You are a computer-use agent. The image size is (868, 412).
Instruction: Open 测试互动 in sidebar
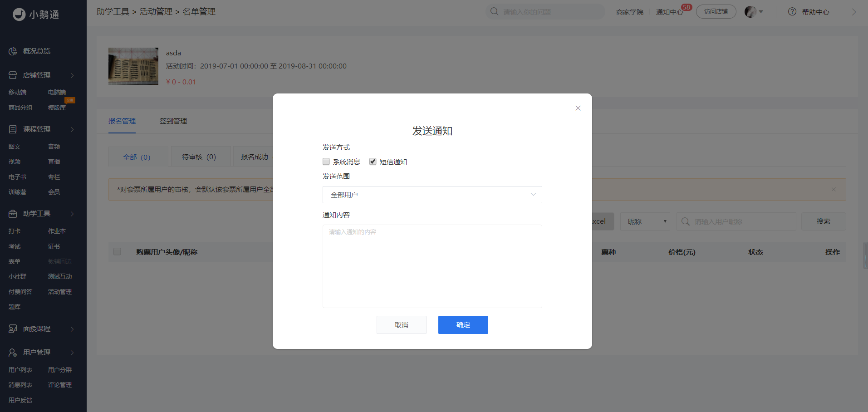coord(60,276)
